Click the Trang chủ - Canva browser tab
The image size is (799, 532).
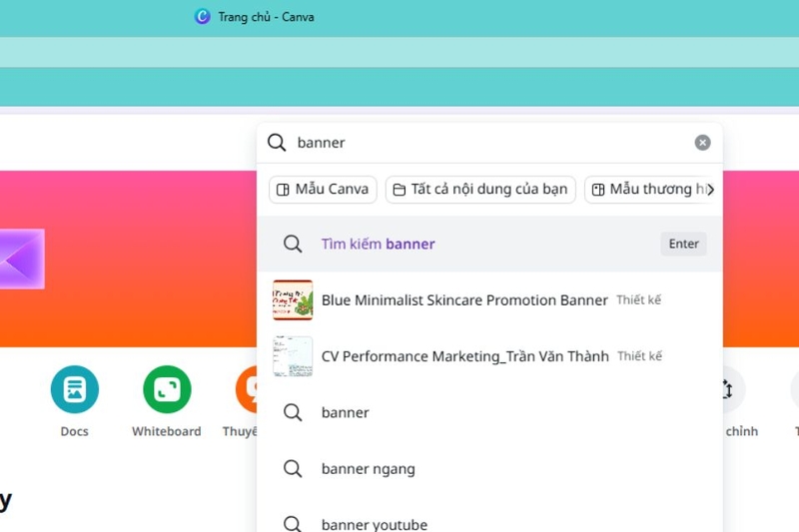coord(254,17)
